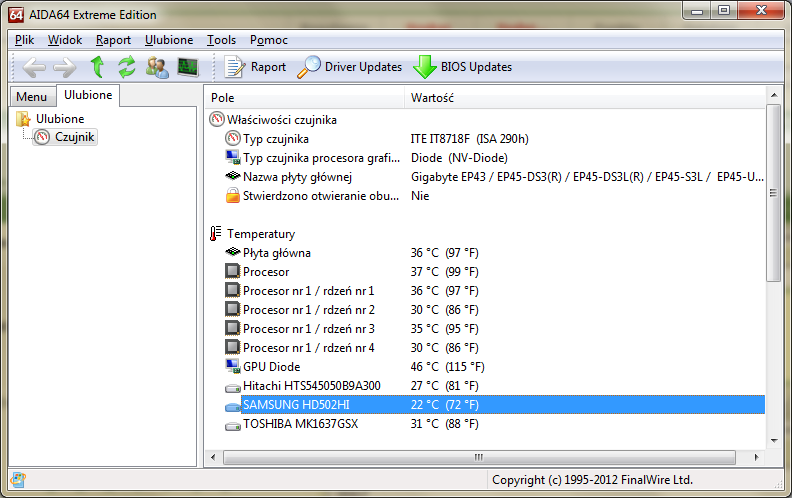This screenshot has width=792, height=498.
Task: Select the TOSHIBA 31 °C temperature value
Action: pos(444,424)
